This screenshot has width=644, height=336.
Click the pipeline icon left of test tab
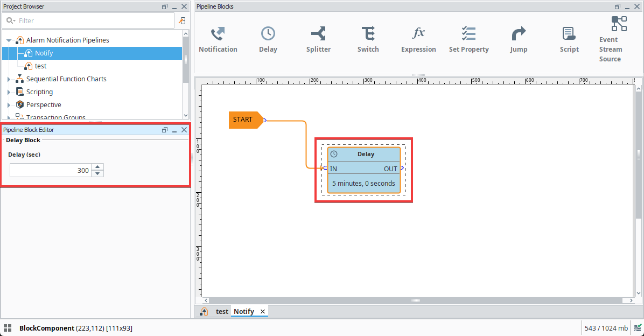pyautogui.click(x=204, y=312)
